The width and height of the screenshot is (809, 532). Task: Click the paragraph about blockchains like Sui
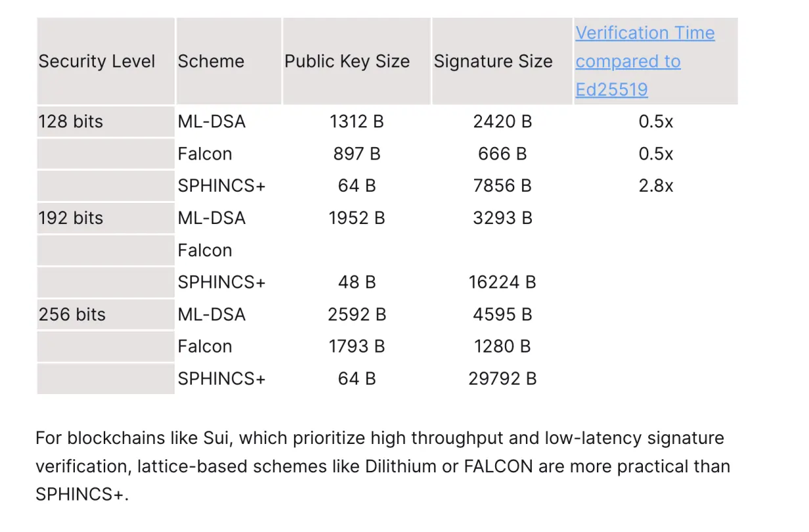tap(383, 466)
